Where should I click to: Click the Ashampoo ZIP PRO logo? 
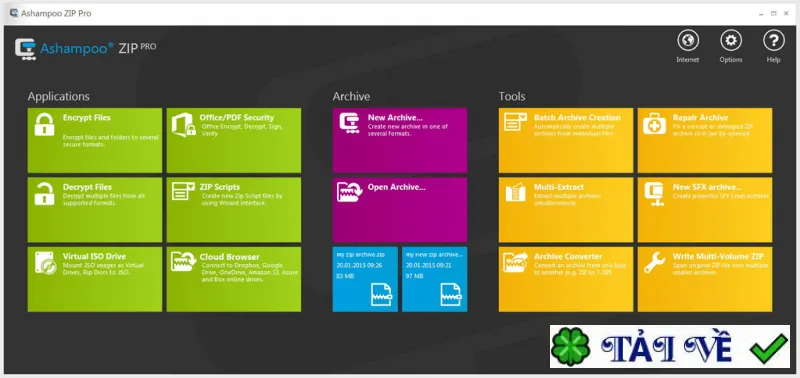pyautogui.click(x=86, y=49)
